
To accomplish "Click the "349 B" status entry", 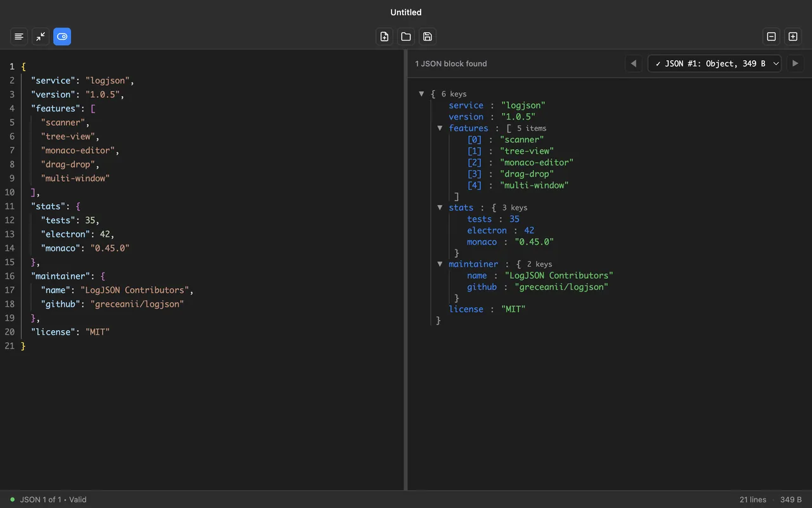I will pos(791,500).
